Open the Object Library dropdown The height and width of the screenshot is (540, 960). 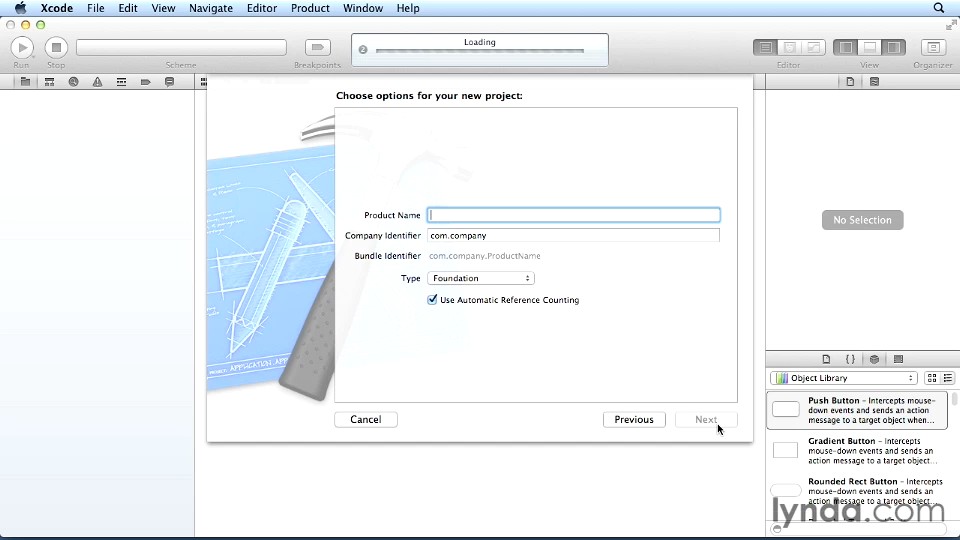843,378
